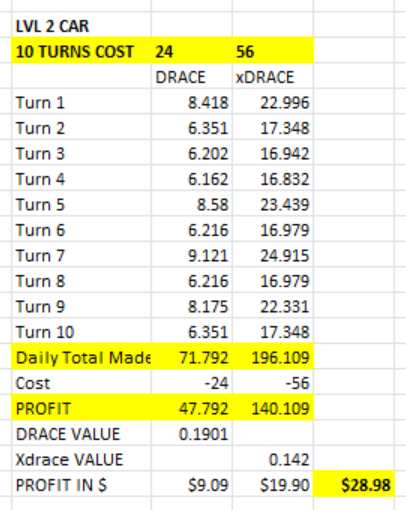The image size is (406, 510).
Task: Click the highlighted total $28.98 cell
Action: point(354,485)
